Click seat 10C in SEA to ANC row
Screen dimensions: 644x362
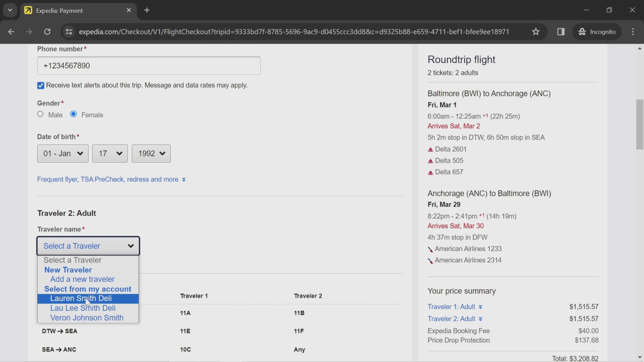pyautogui.click(x=185, y=349)
